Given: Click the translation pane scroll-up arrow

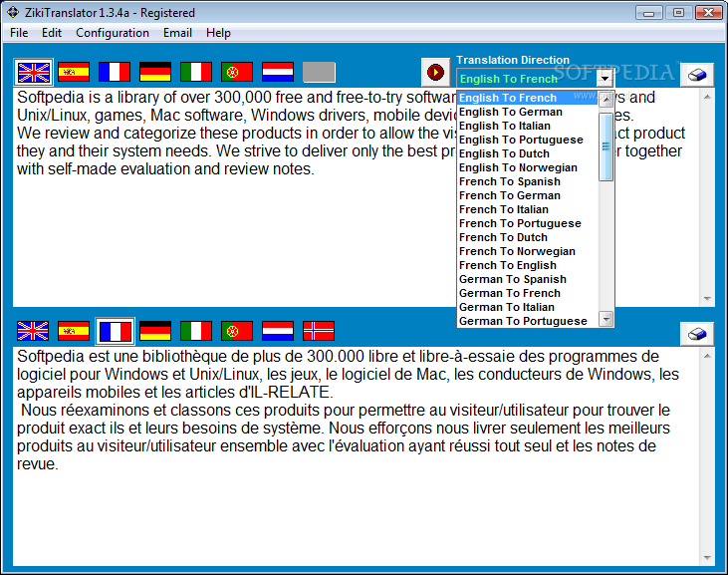Looking at the screenshot, I should click(707, 356).
